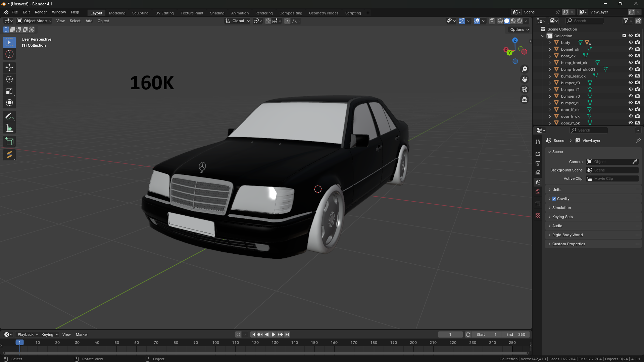The width and height of the screenshot is (644, 362).
Task: Click the Z axis on navigation gizmo
Action: 515,40
